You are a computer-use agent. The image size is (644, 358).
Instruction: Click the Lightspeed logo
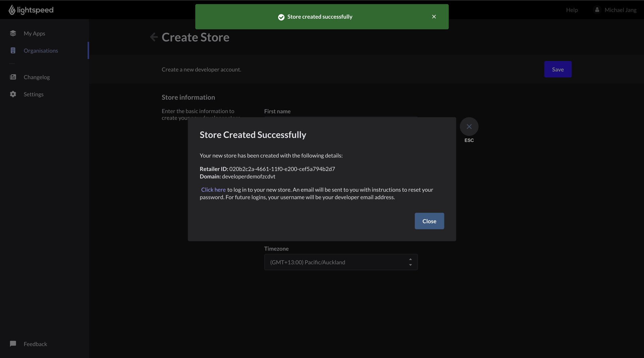coord(30,10)
